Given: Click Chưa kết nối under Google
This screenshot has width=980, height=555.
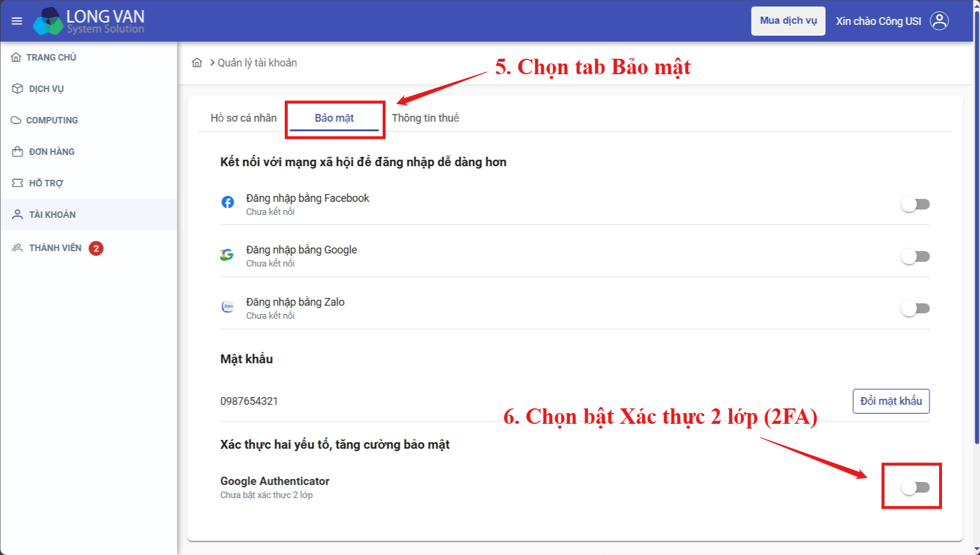Looking at the screenshot, I should tap(271, 264).
